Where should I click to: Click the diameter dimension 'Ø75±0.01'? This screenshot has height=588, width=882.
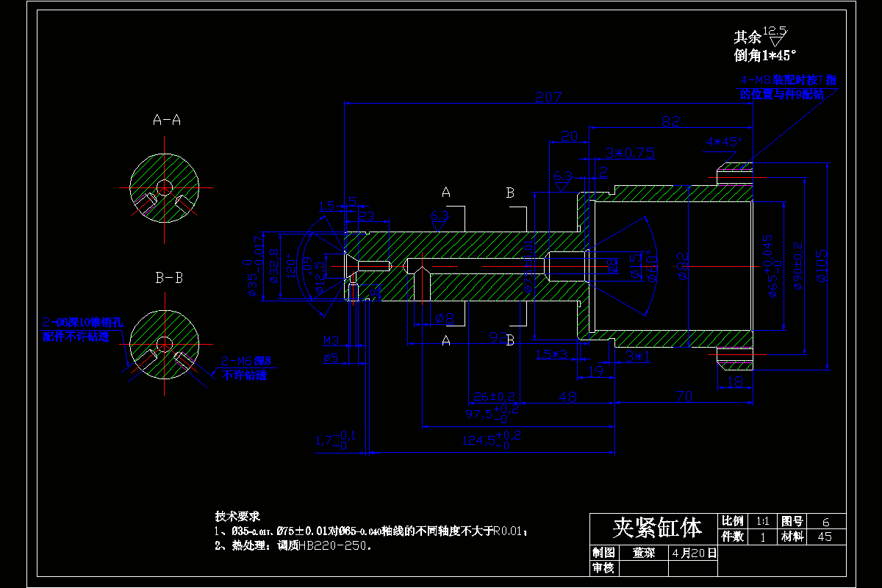point(528,266)
